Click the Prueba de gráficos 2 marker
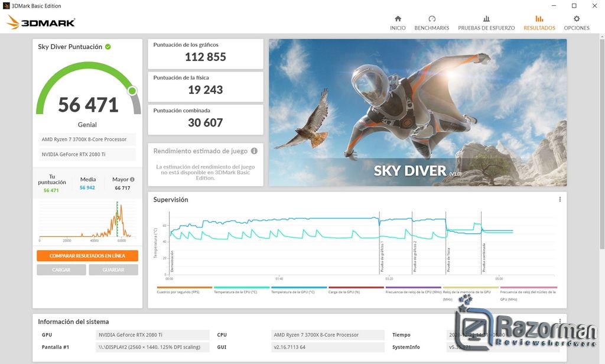 415,256
